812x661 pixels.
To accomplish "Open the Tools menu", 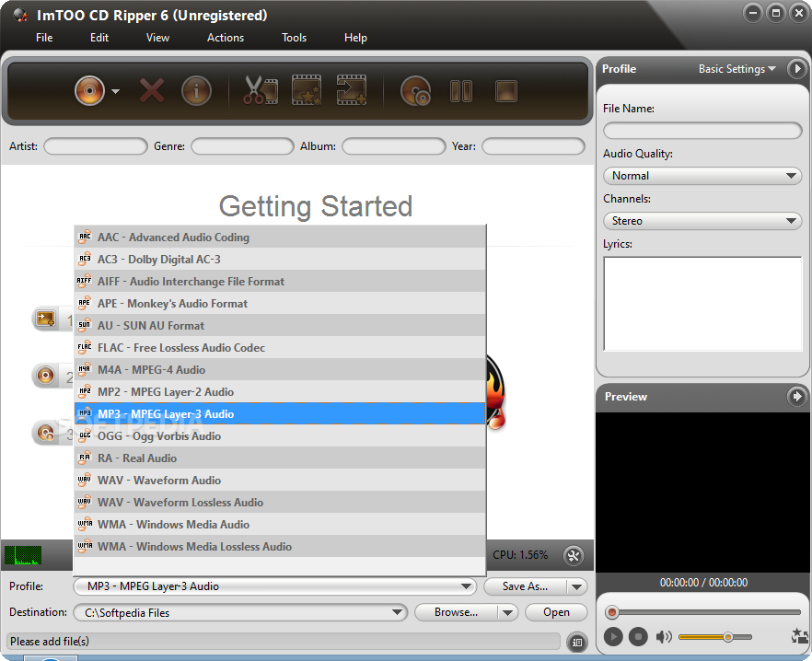I will pyautogui.click(x=294, y=38).
